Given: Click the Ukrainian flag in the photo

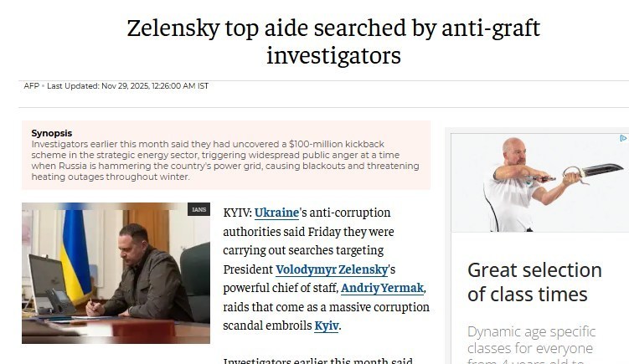Looking at the screenshot, I should point(75,251).
